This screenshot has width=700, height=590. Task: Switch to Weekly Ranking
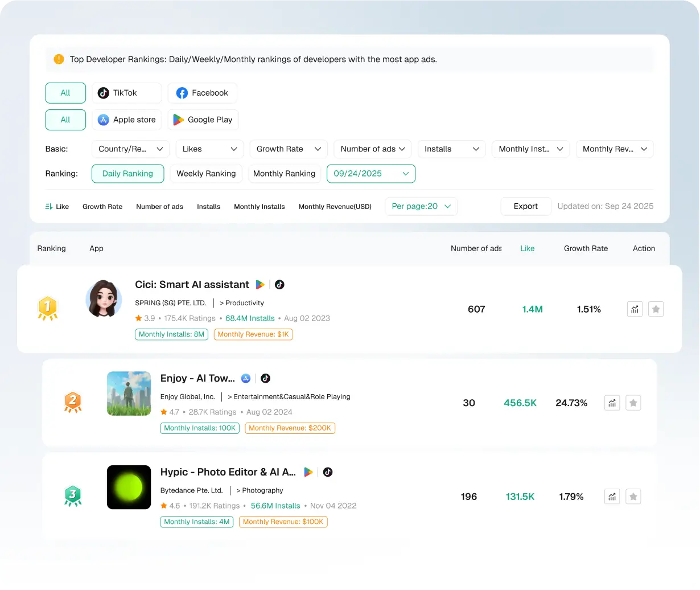pyautogui.click(x=206, y=174)
